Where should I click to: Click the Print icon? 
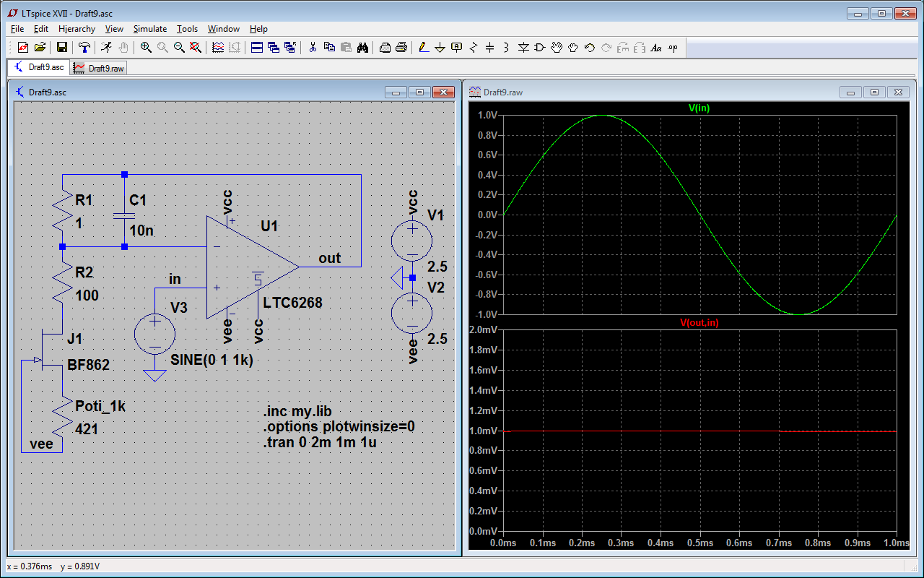point(401,48)
